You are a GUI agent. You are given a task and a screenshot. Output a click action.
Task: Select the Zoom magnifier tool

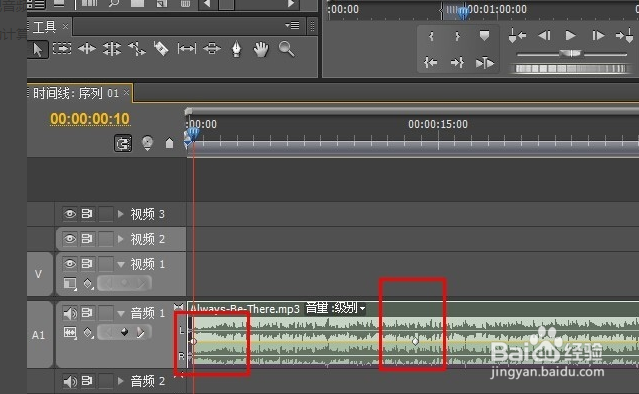[286, 49]
